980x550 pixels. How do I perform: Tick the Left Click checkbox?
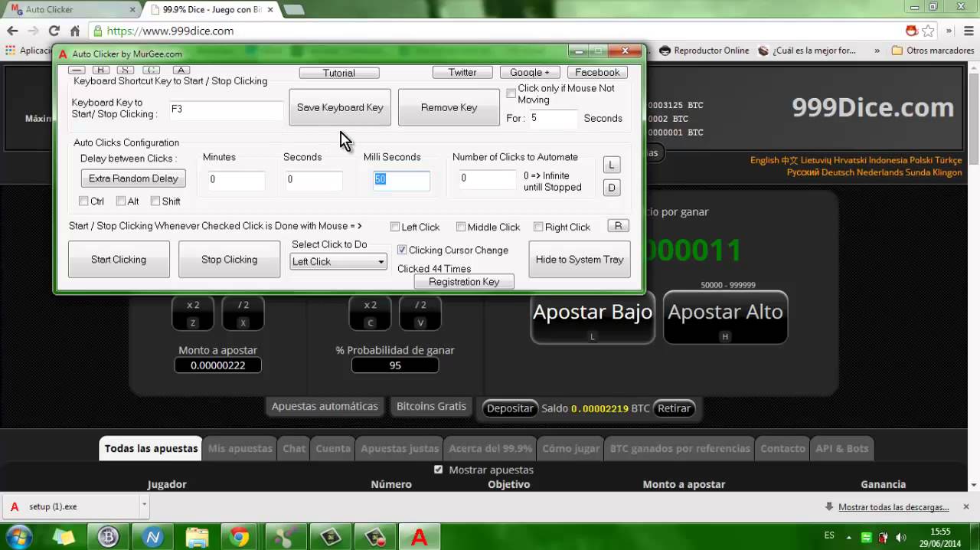395,227
